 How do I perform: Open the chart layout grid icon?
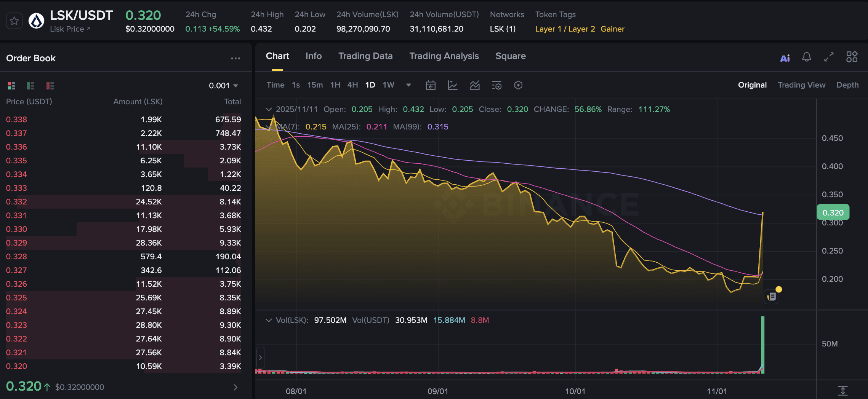tap(852, 57)
